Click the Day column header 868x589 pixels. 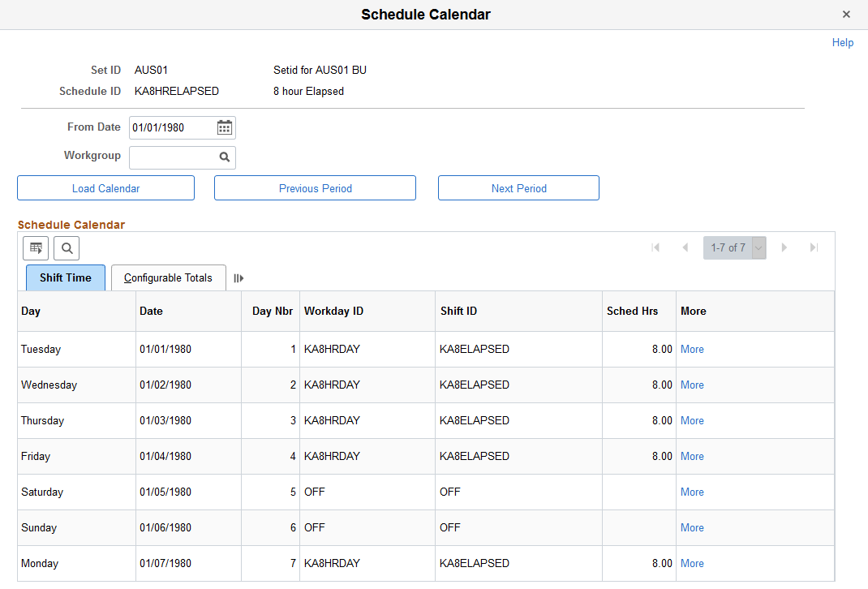(76, 311)
